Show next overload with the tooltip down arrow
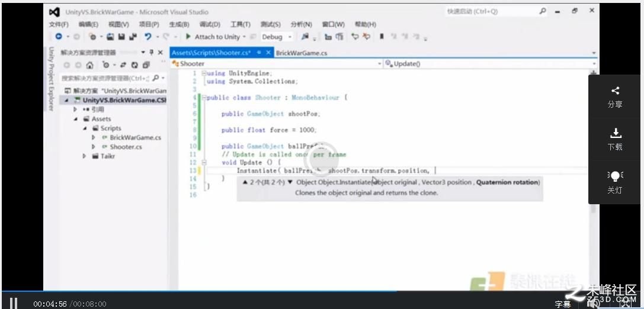Screen dimensions: 644x309 [x=290, y=182]
